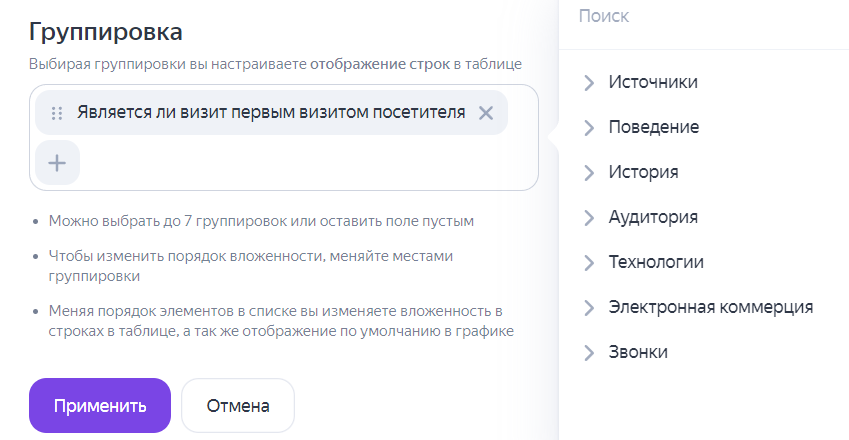Remove the first-visit grouping with the X icon
The height and width of the screenshot is (440, 849).
tap(486, 113)
